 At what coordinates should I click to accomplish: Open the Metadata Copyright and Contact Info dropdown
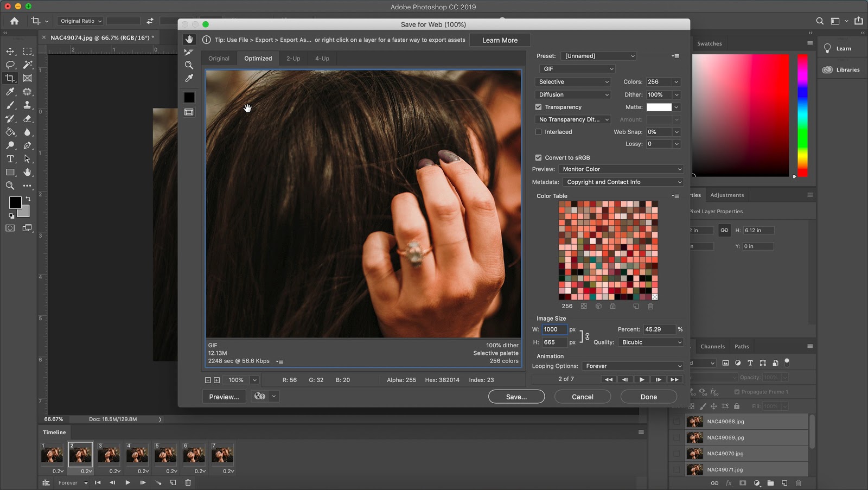(623, 182)
